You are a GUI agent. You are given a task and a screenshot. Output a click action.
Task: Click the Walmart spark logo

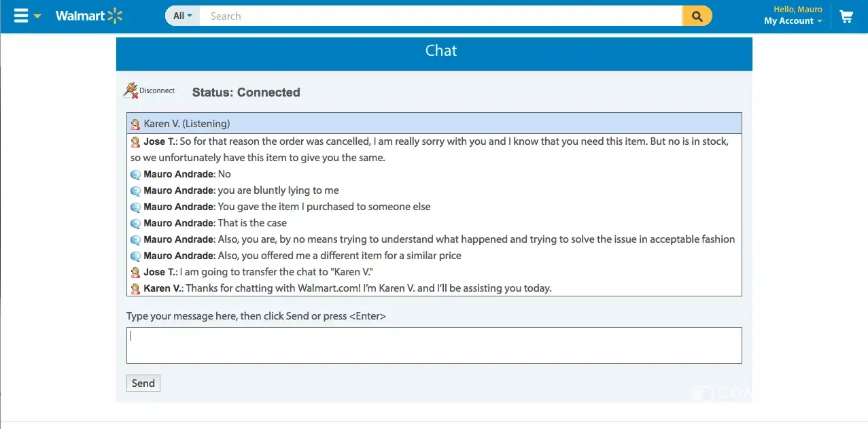tap(115, 16)
